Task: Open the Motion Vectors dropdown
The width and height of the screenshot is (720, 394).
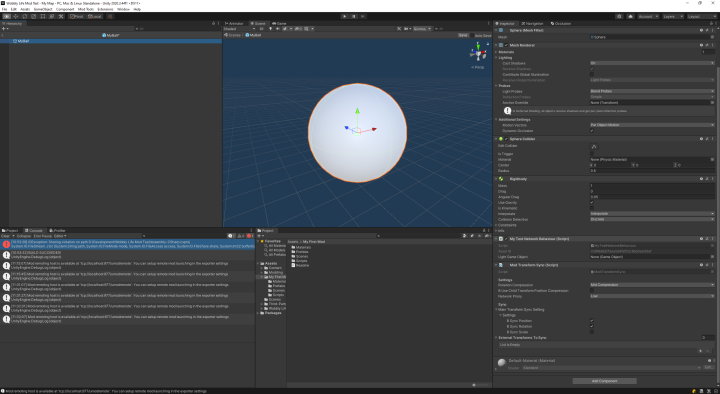Action: 652,125
